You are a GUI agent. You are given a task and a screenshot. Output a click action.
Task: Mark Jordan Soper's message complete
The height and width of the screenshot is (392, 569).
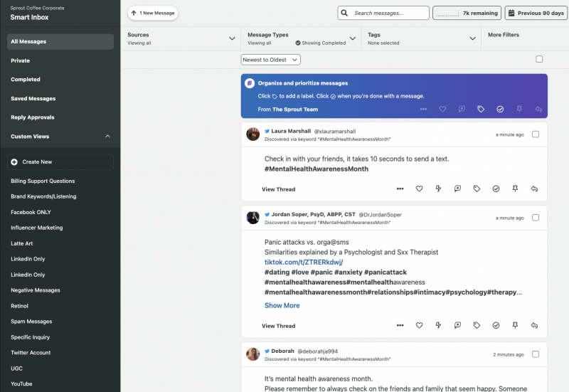496,325
